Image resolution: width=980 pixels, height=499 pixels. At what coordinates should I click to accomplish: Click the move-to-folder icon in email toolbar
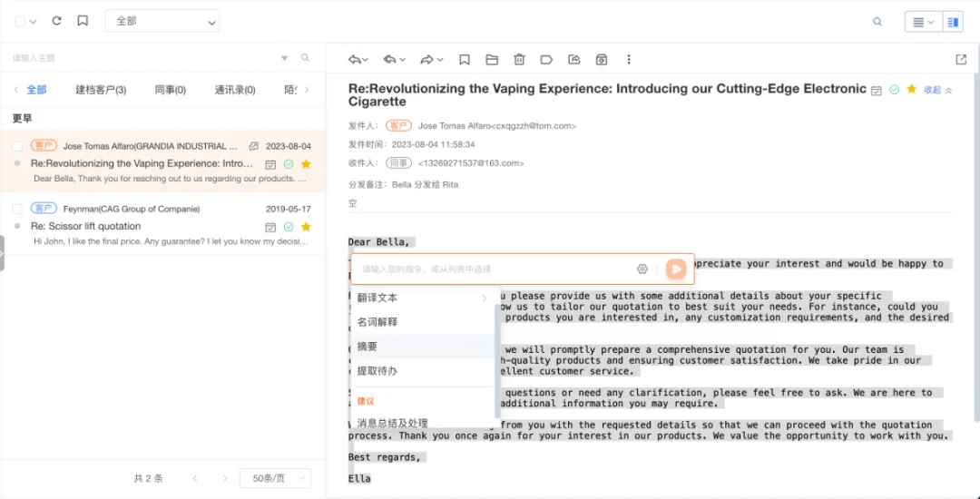click(492, 60)
